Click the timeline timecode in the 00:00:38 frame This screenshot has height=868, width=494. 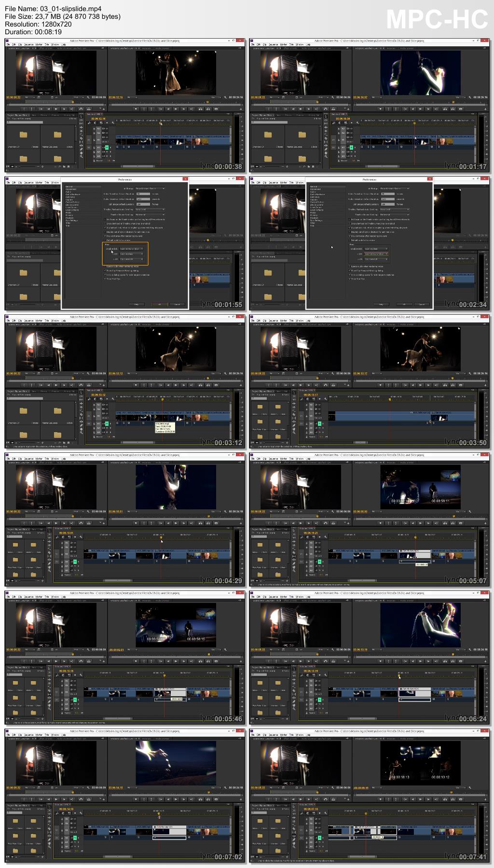click(98, 119)
